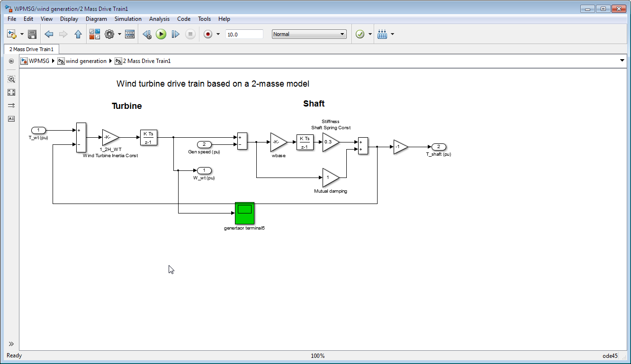This screenshot has width=631, height=364.
Task: Open the Library Browser icon
Action: pos(95,34)
